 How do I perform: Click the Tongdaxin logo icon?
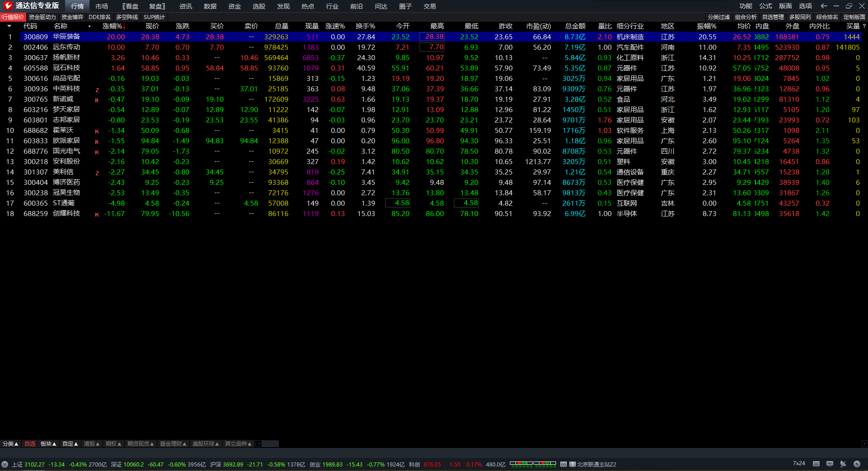coord(8,6)
